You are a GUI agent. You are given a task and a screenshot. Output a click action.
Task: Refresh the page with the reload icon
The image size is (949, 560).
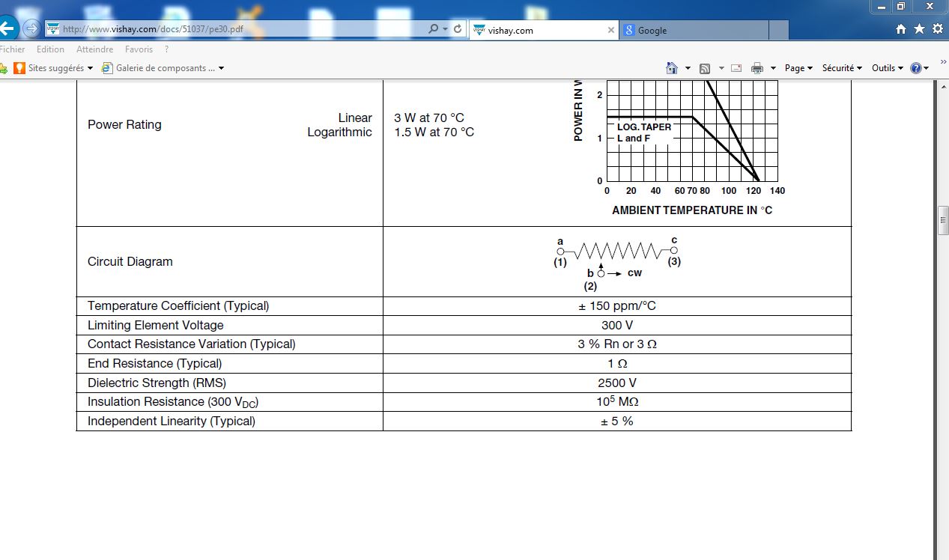pos(458,29)
